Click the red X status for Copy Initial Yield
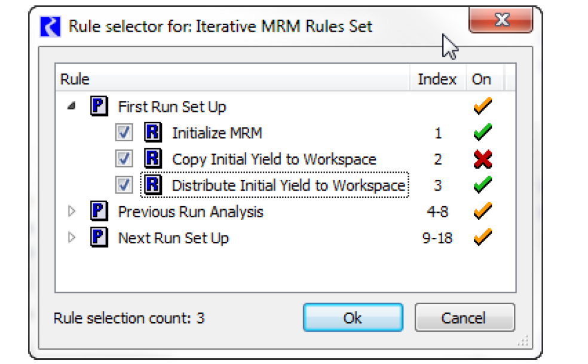This screenshot has height=364, width=588. click(482, 159)
